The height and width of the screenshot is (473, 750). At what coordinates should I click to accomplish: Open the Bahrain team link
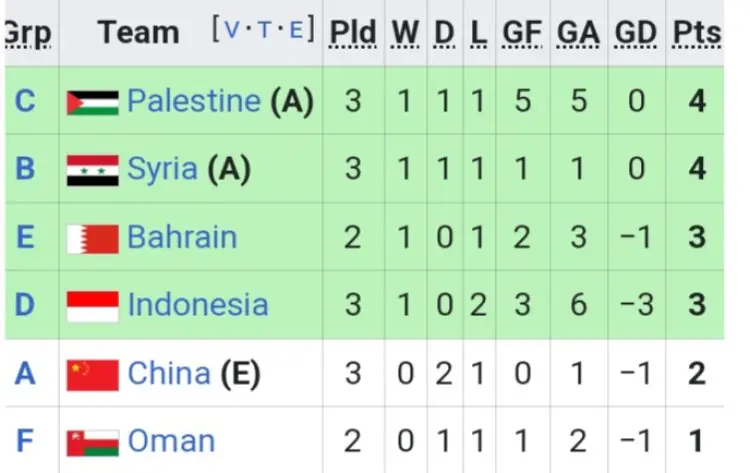pyautogui.click(x=182, y=237)
